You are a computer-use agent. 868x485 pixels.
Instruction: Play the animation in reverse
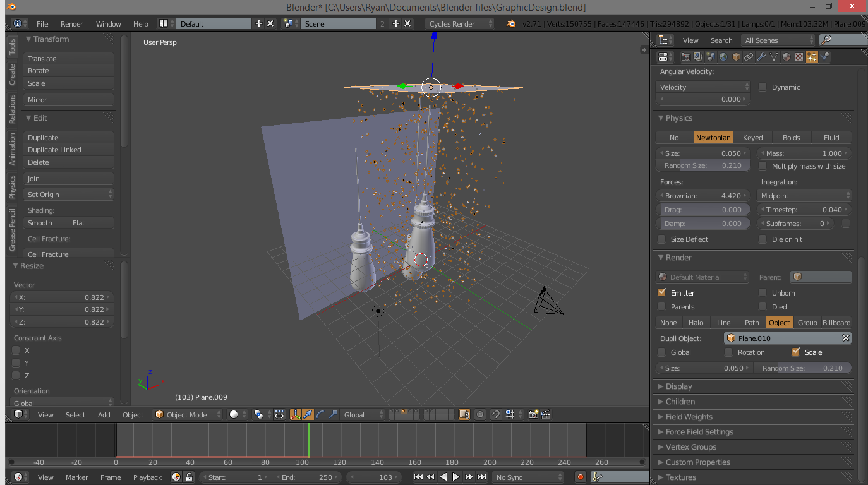click(443, 477)
